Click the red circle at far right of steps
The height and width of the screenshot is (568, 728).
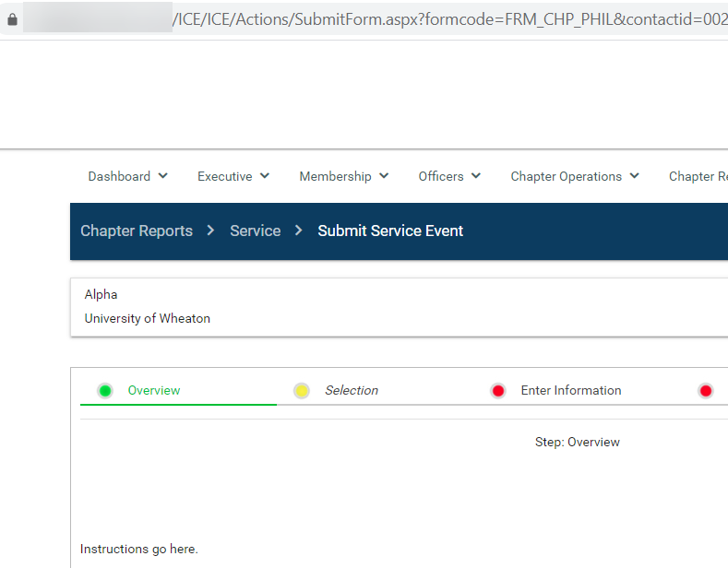[706, 391]
